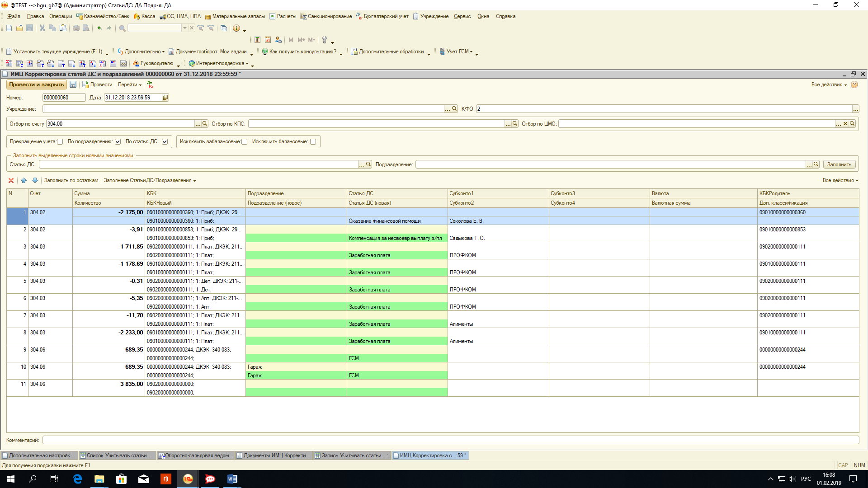
Task: Open Заполнение СтатьиДС/Подразделения dropdown
Action: tap(150, 180)
